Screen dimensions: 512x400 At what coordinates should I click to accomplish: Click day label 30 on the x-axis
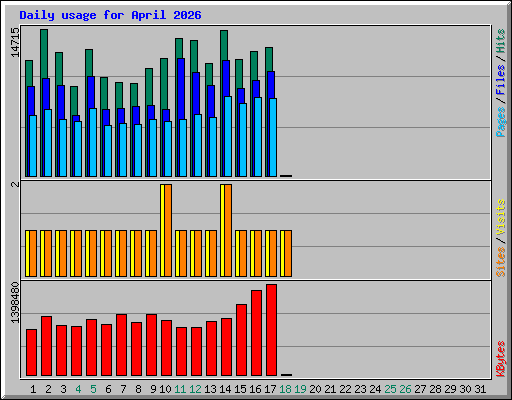[x=465, y=389]
